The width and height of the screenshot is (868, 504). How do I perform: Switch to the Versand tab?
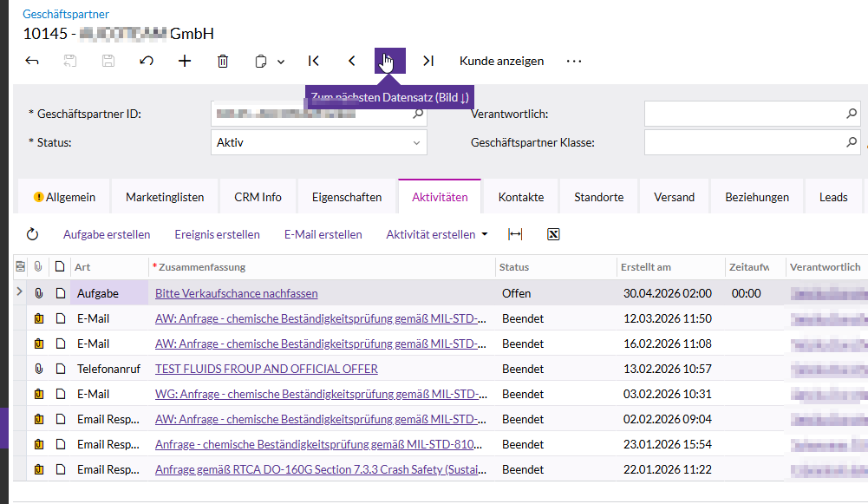(675, 197)
